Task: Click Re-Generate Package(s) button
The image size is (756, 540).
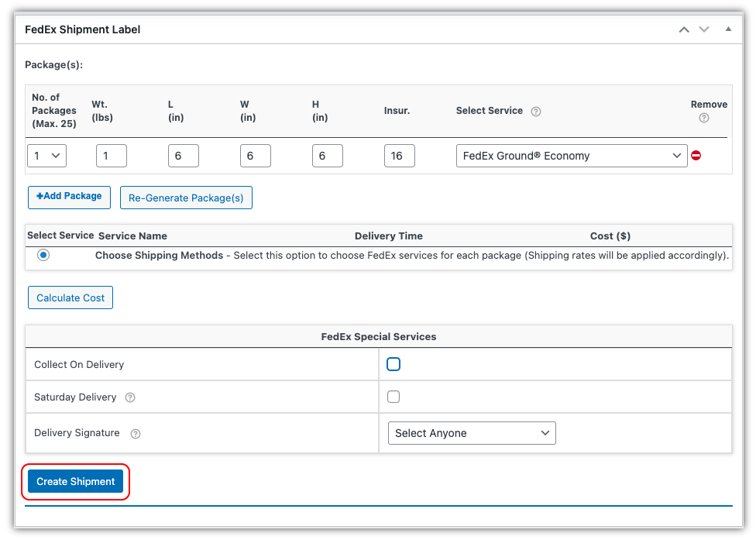Action: [186, 198]
